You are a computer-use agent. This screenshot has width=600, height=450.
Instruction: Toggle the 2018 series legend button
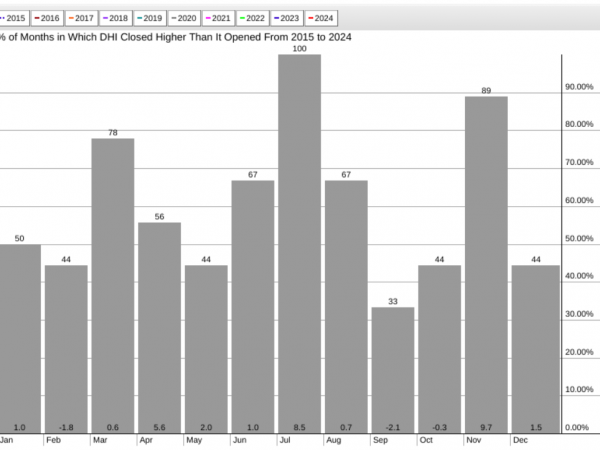pos(116,18)
